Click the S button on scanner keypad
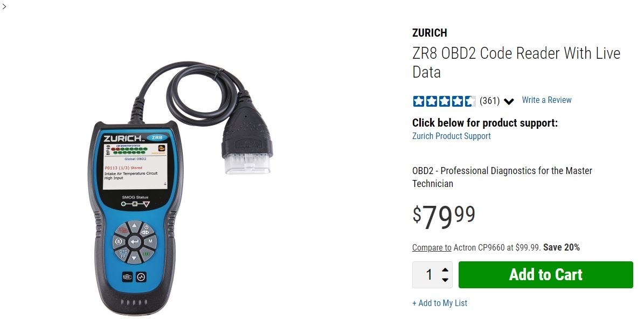The width and height of the screenshot is (644, 319). click(119, 241)
